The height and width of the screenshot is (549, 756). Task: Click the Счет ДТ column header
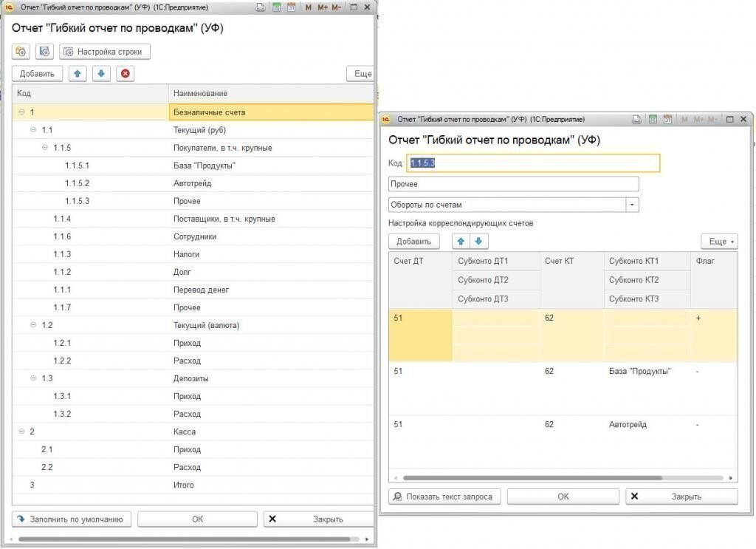pos(420,280)
